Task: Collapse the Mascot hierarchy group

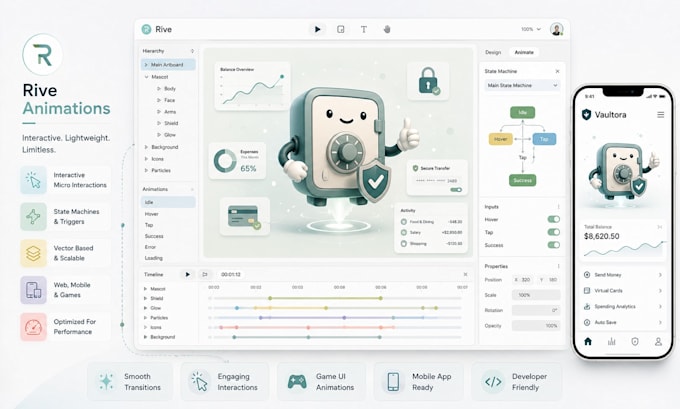Action: 146,77
